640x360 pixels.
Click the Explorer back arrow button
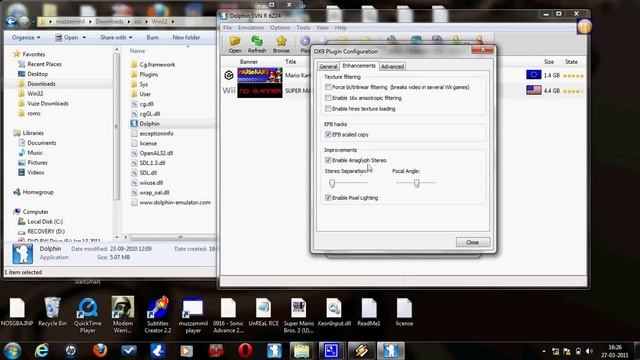tap(11, 21)
